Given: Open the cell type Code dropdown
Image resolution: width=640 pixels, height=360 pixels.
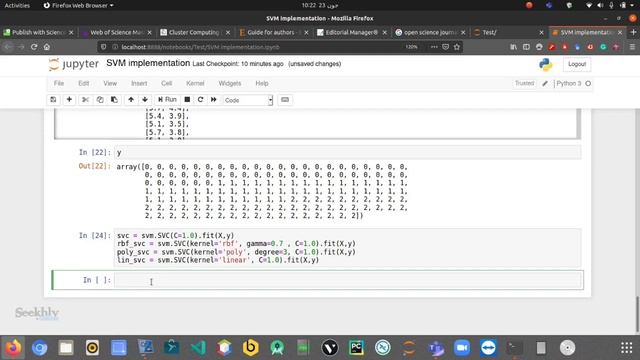Looking at the screenshot, I should click(x=248, y=100).
